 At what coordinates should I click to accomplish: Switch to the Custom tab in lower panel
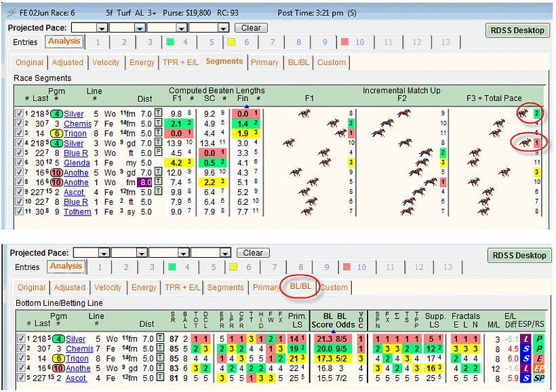[x=334, y=288]
